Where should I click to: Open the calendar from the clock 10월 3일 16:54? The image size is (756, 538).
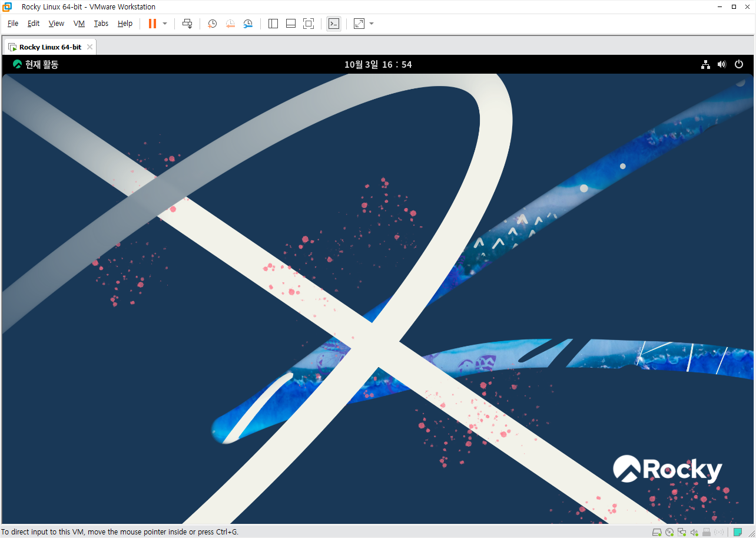point(378,64)
